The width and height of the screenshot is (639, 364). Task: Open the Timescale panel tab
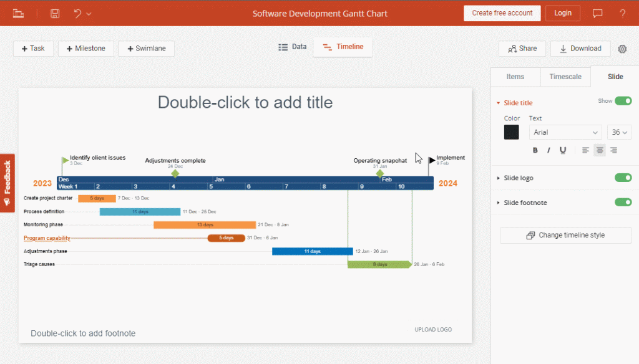pos(565,77)
